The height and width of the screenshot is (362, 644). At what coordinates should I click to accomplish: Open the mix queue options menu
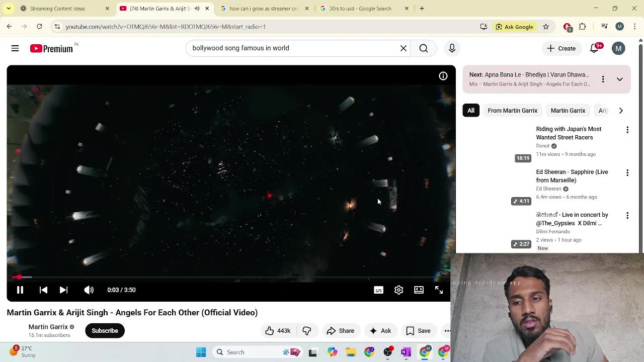tap(603, 79)
